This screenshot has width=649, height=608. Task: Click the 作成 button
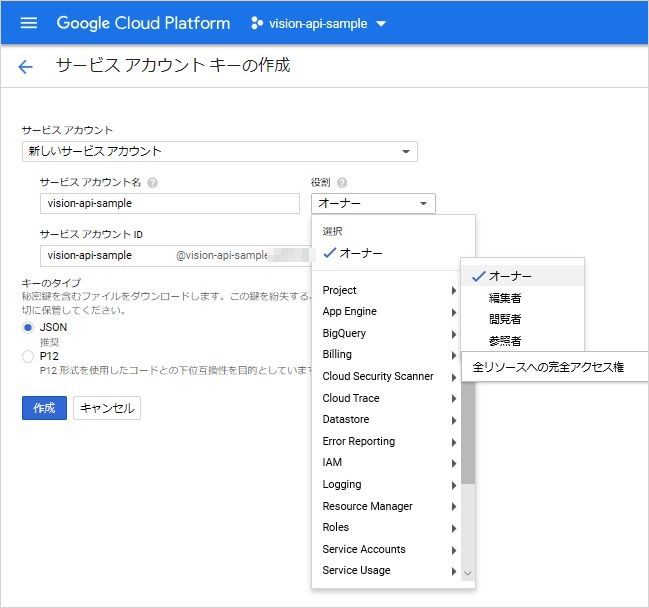coord(44,408)
